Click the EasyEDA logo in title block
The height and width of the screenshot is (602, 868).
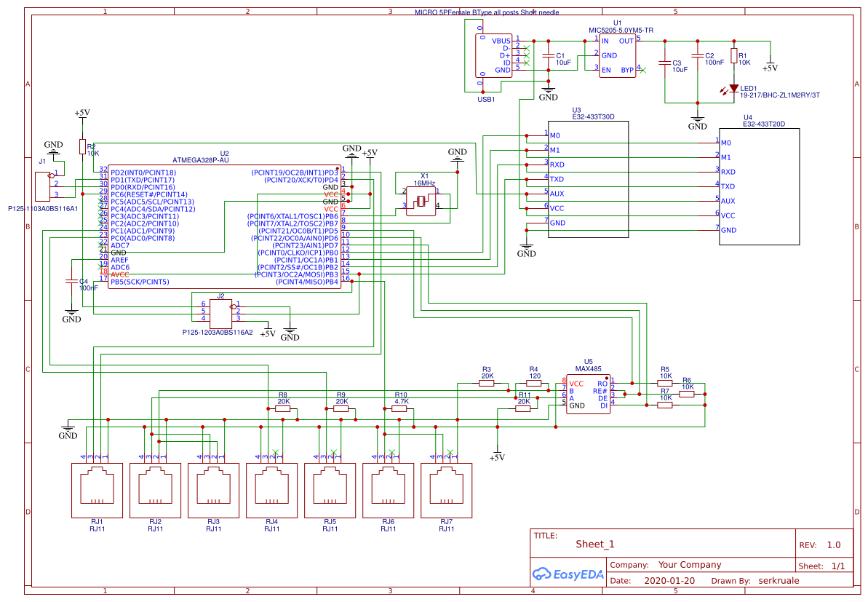click(568, 574)
